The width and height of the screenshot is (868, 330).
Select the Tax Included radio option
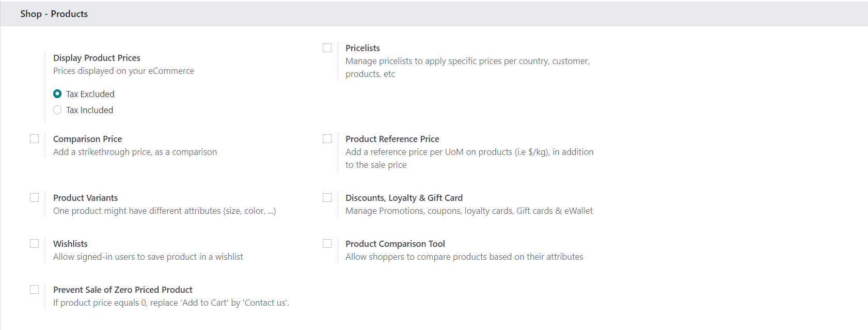point(57,110)
